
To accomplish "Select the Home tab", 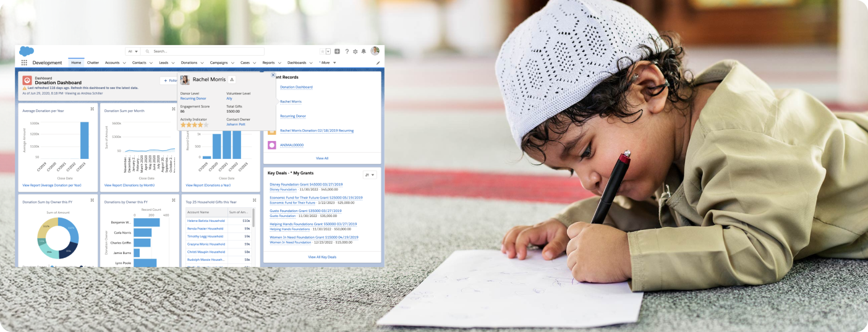I will pyautogui.click(x=76, y=62).
